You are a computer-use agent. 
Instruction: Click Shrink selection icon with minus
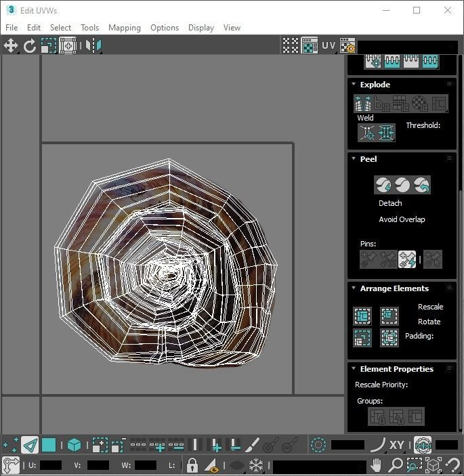[119, 446]
